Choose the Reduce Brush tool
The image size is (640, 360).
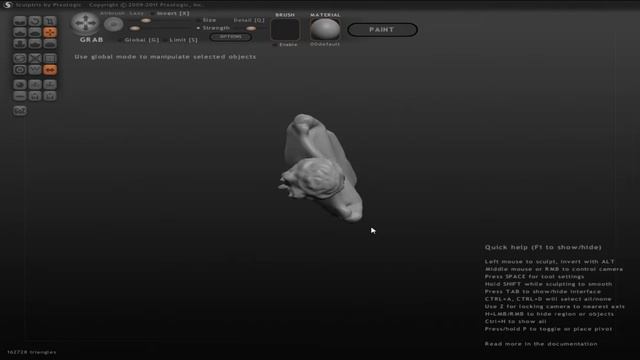[20, 58]
